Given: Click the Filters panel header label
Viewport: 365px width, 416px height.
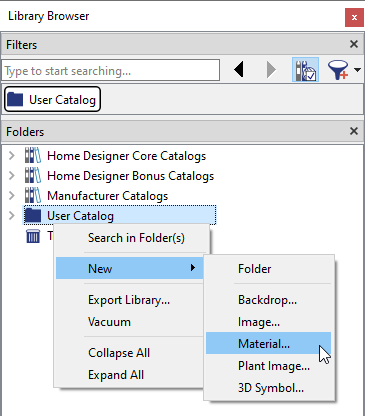Looking at the screenshot, I should pyautogui.click(x=21, y=45).
